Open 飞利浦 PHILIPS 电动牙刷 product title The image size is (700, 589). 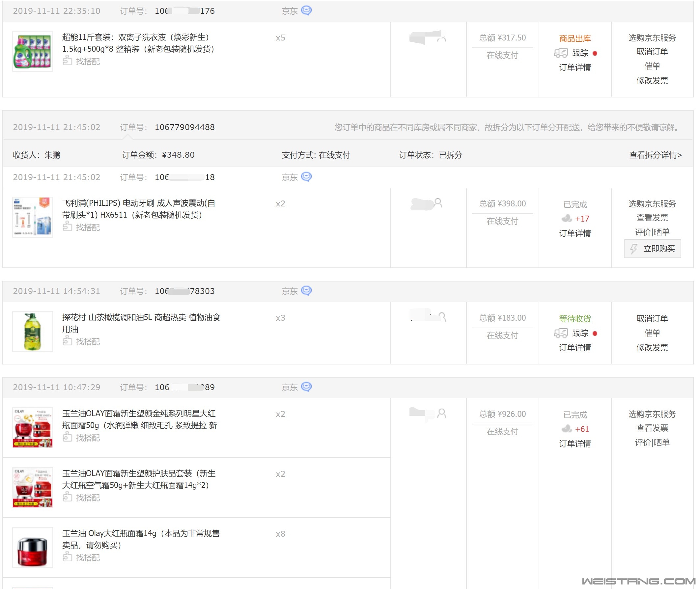pyautogui.click(x=139, y=209)
